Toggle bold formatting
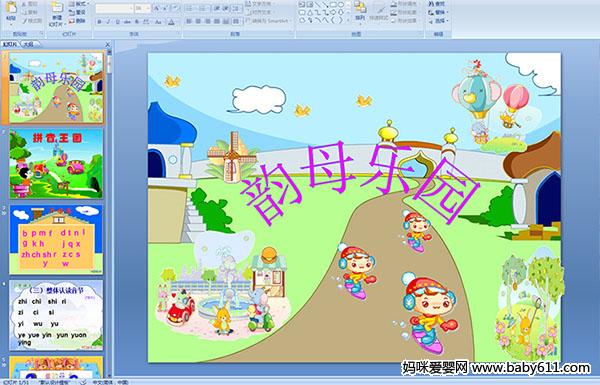Viewport: 600px width, 385px height. click(x=99, y=22)
